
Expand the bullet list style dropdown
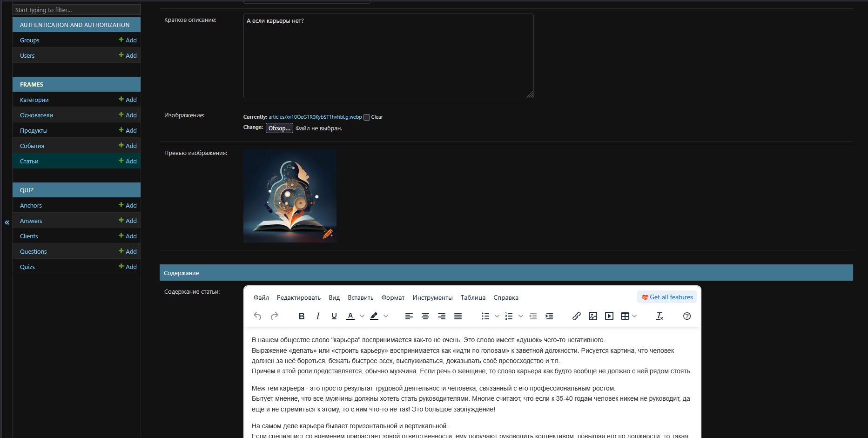[497, 316]
